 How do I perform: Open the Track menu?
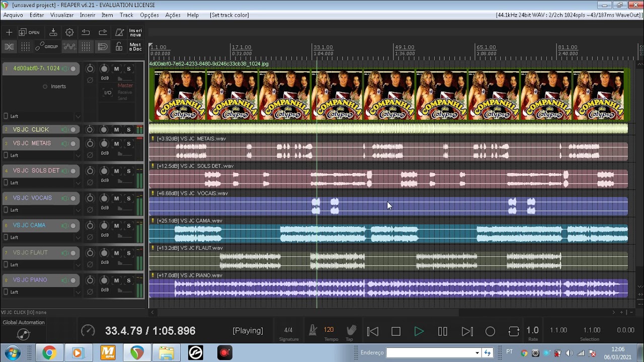click(x=126, y=15)
